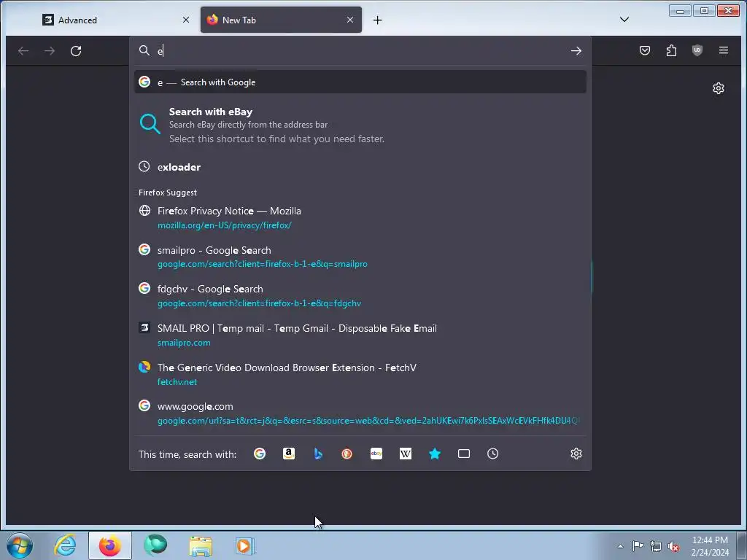Click the Go arrow in the address bar
Viewport: 747px width, 560px height.
tap(576, 51)
